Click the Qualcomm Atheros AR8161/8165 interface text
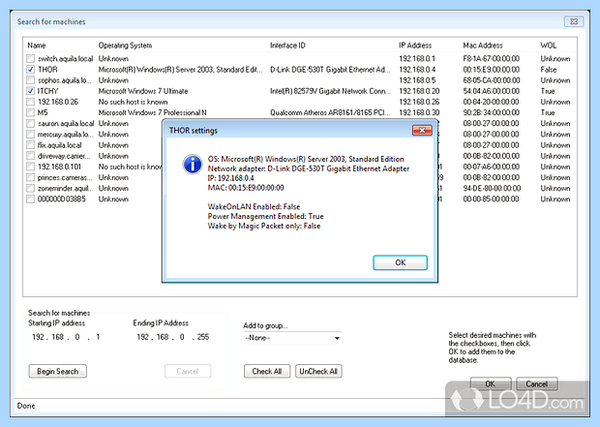 [330, 112]
